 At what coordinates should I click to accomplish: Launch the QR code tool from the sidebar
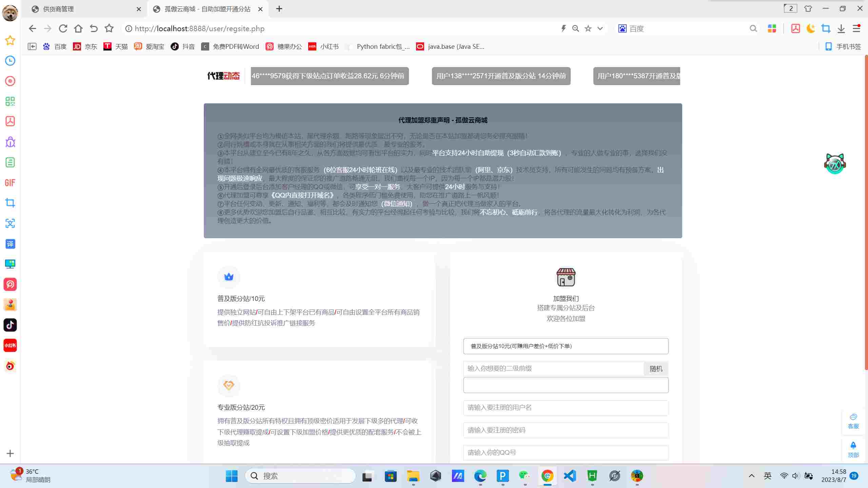tap(10, 101)
